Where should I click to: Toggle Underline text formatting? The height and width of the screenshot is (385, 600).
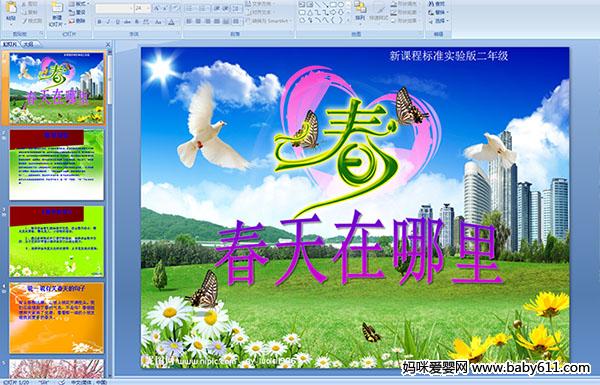click(117, 22)
